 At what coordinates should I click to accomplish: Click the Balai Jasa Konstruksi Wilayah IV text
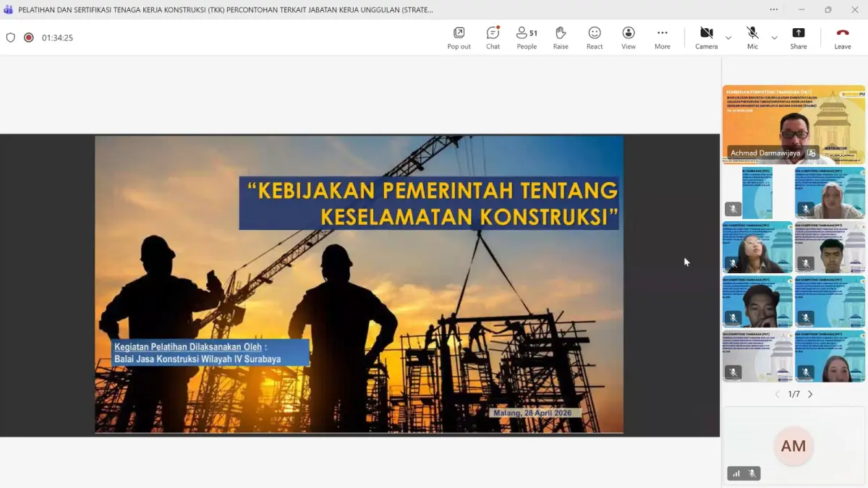click(197, 359)
